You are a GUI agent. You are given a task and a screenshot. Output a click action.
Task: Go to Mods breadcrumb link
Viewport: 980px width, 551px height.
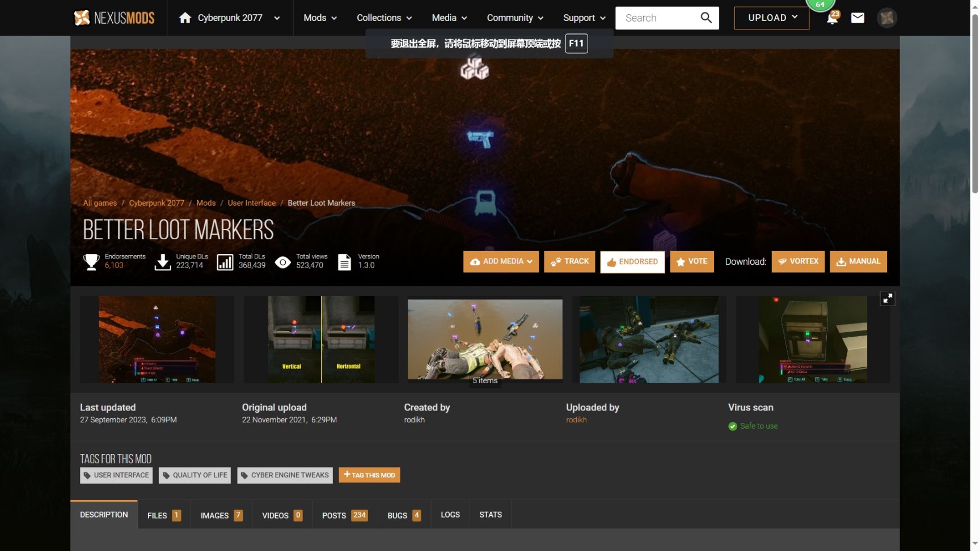[x=206, y=203]
